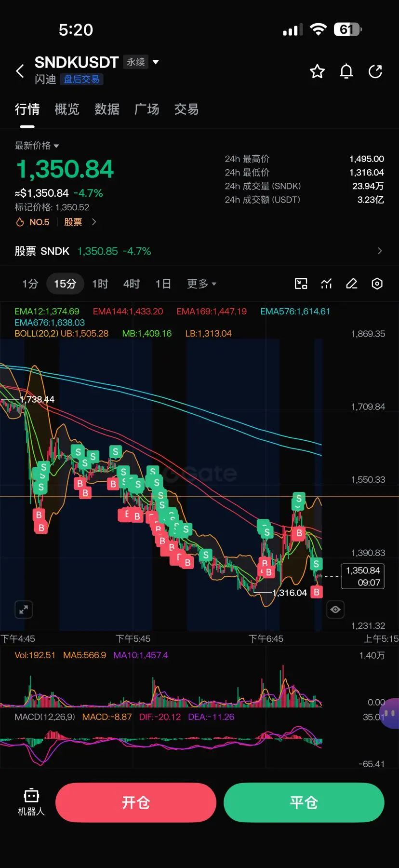Tap the Wi-Fi icon in status bar

click(x=318, y=29)
